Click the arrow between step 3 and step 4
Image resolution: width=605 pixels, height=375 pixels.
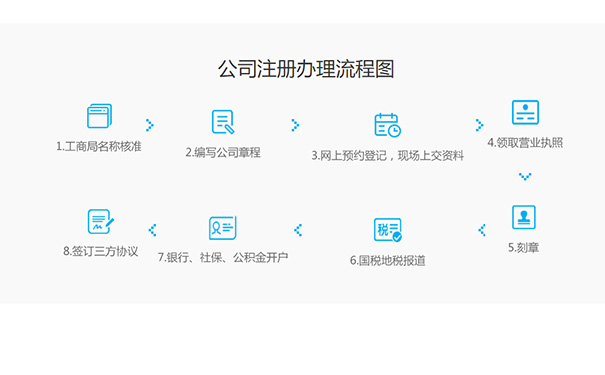click(479, 125)
